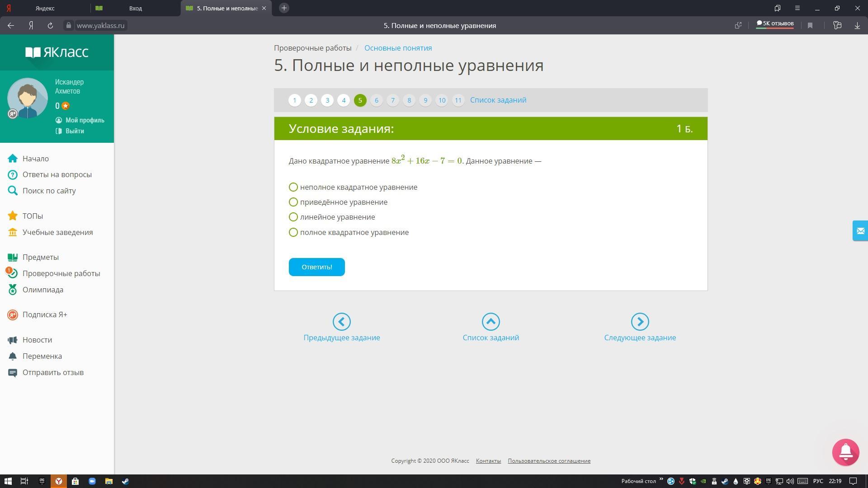
Task: Select неполное квадратное уравнение option
Action: pos(293,187)
